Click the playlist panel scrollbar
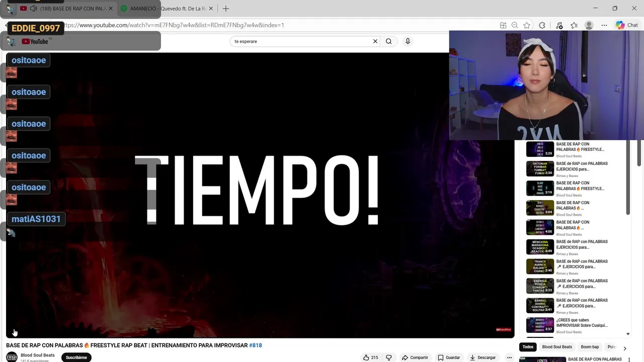Image resolution: width=644 pixels, height=362 pixels. 628,177
